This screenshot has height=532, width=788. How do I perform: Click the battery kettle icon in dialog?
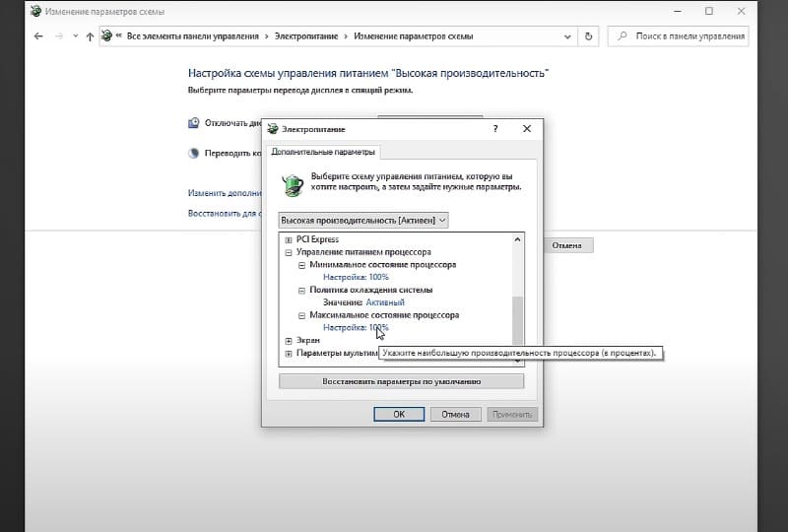pyautogui.click(x=292, y=184)
